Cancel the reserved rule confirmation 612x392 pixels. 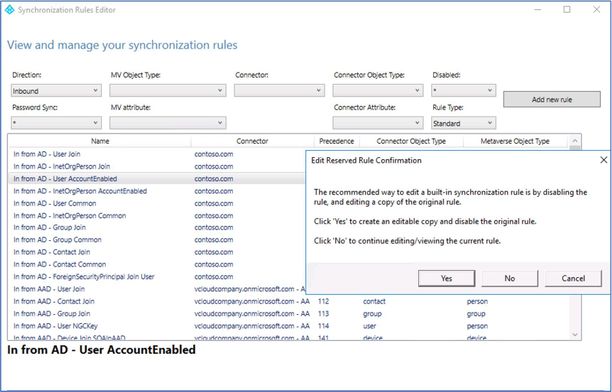click(x=573, y=278)
